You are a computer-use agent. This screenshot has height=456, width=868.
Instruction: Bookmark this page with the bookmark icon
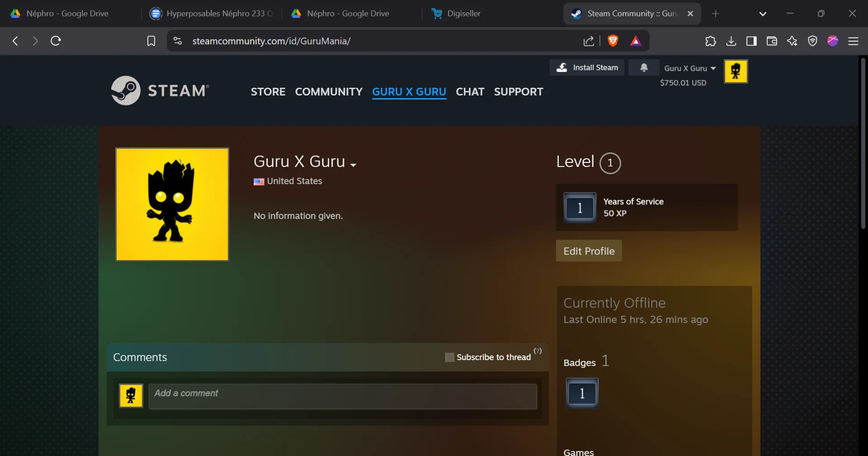click(x=151, y=41)
